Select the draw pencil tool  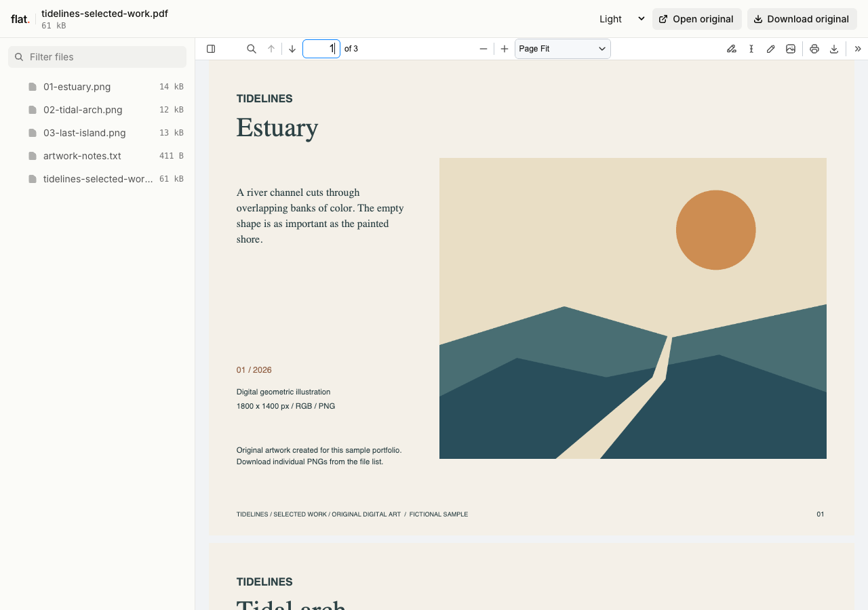pyautogui.click(x=771, y=49)
